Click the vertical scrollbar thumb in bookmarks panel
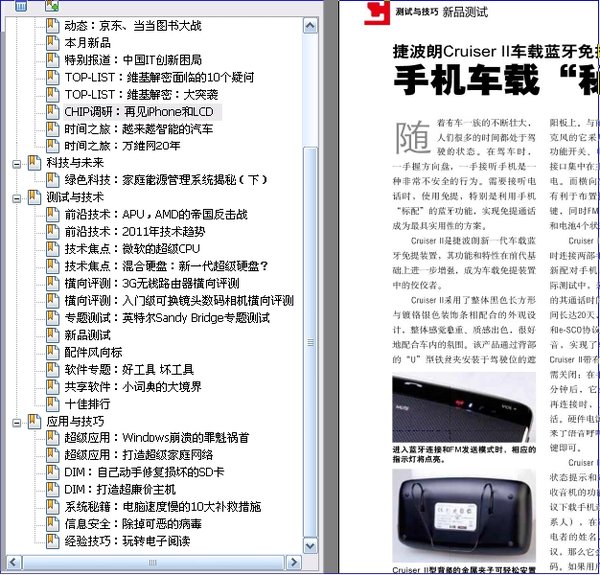600x575 pixels. 310,342
